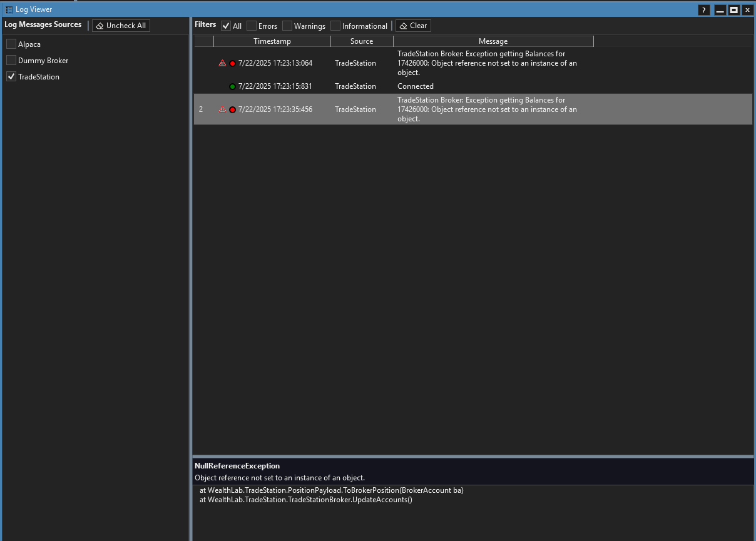
Task: Uncheck the TradeStation log source
Action: (x=11, y=76)
